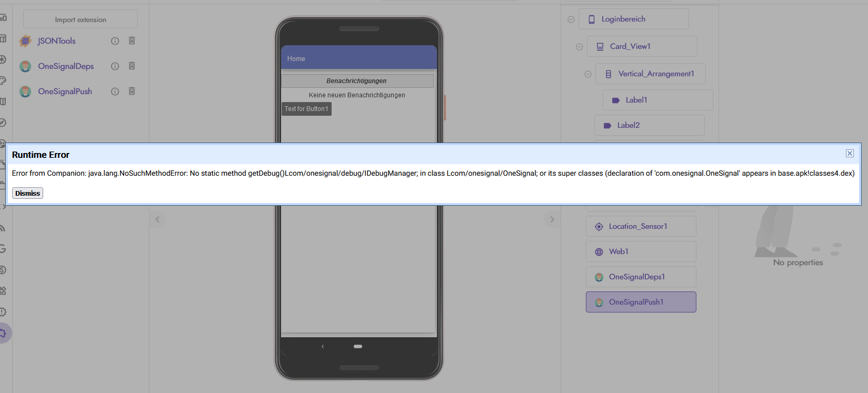The height and width of the screenshot is (393, 868).
Task: Click the OneSignalPush avatar icon in palette
Action: 25,92
